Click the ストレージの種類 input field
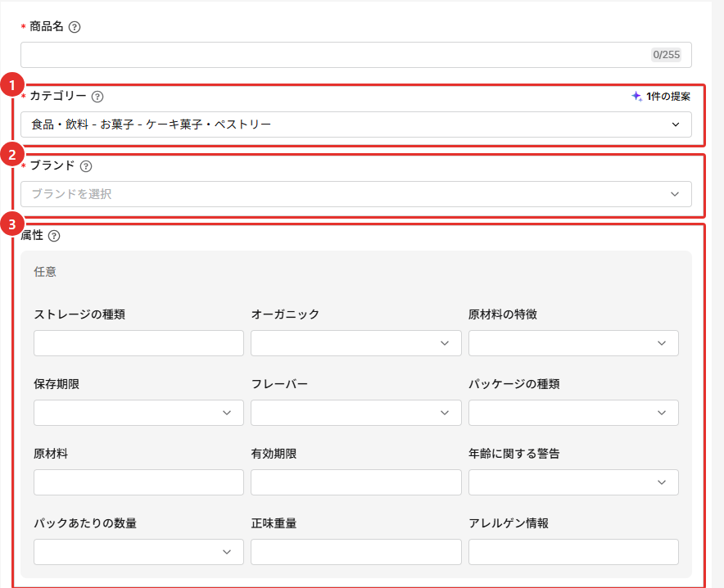The width and height of the screenshot is (724, 588). tap(138, 343)
